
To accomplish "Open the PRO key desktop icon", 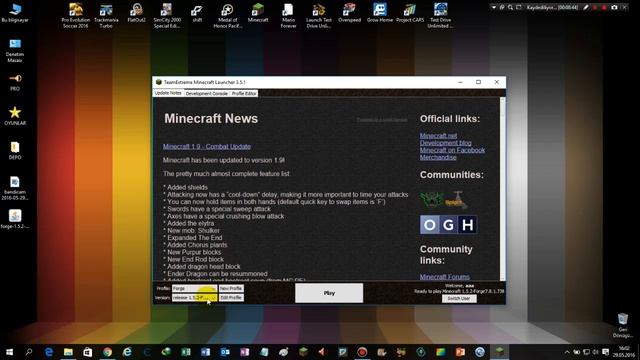I will coord(15,82).
